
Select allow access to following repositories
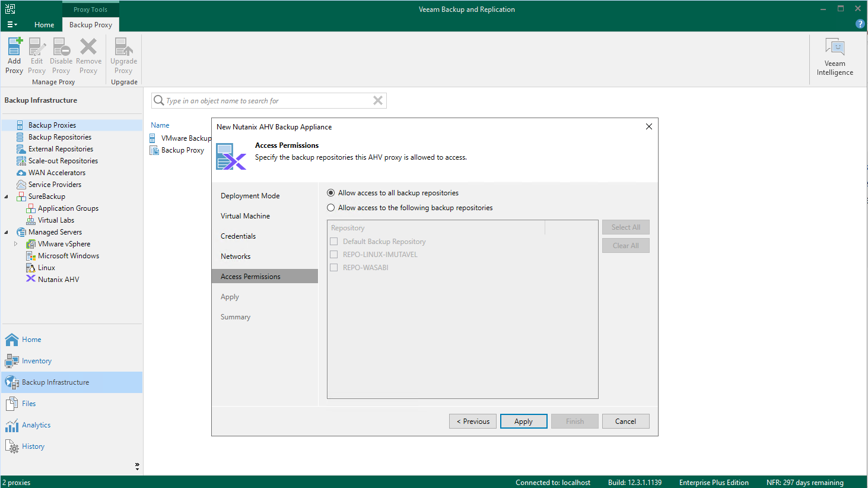tap(331, 208)
